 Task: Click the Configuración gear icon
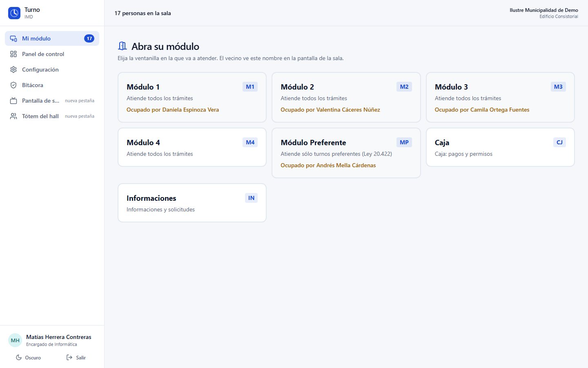pos(13,70)
